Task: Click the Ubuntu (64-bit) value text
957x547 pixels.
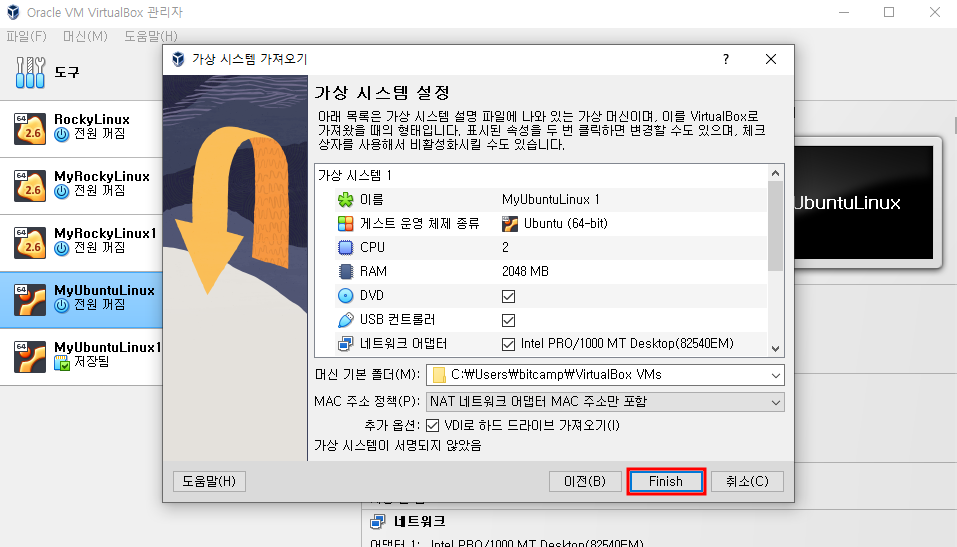Action: [x=566, y=223]
